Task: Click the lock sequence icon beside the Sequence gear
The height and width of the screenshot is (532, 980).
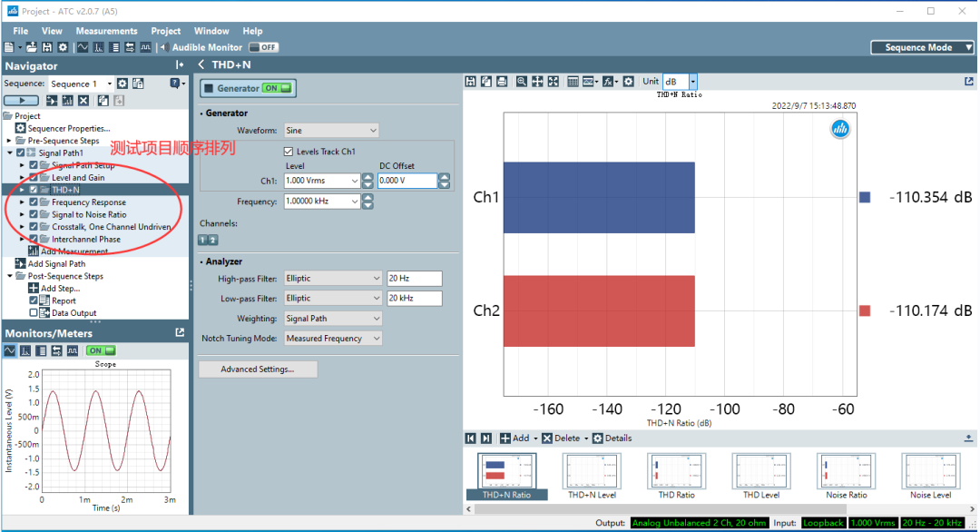Action: coord(138,84)
